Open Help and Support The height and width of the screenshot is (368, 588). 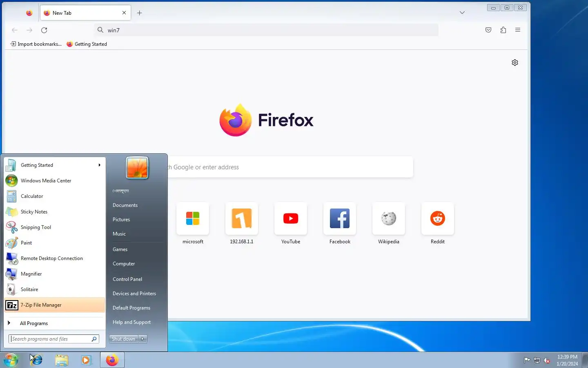tap(131, 322)
